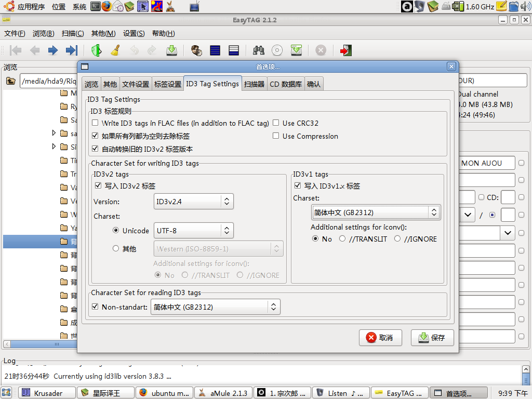Click the Log panel scroll up arrow
Image resolution: width=532 pixels, height=399 pixels.
click(x=526, y=369)
